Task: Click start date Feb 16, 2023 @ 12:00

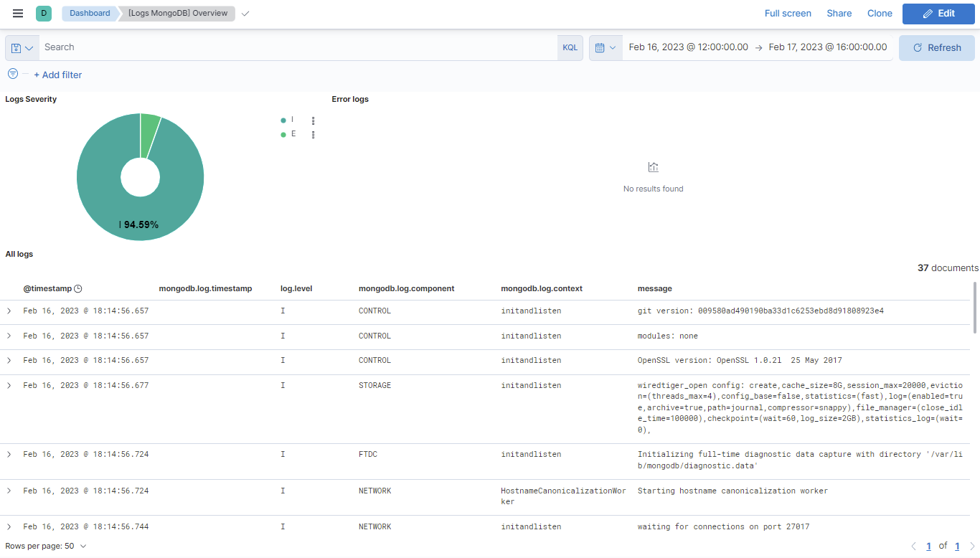Action: 688,47
